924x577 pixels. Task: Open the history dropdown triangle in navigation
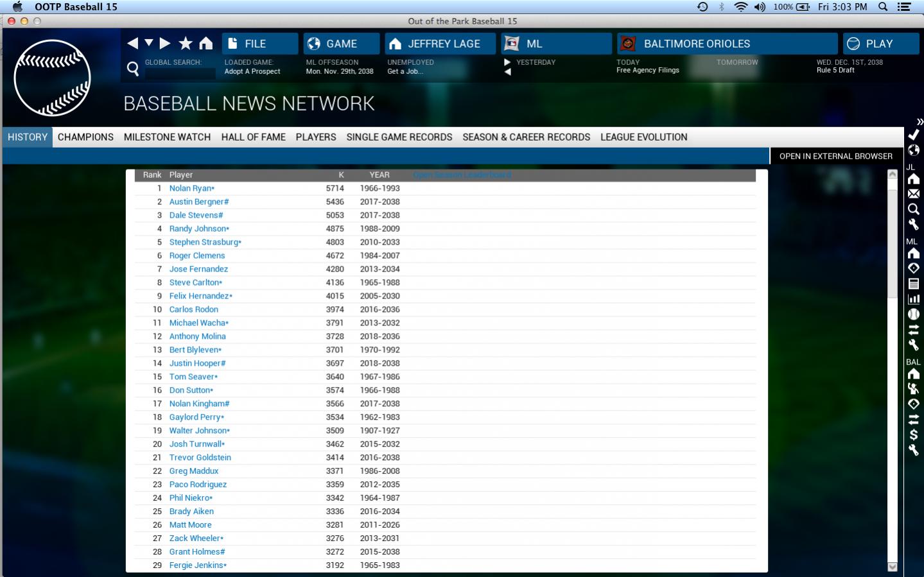click(x=149, y=44)
